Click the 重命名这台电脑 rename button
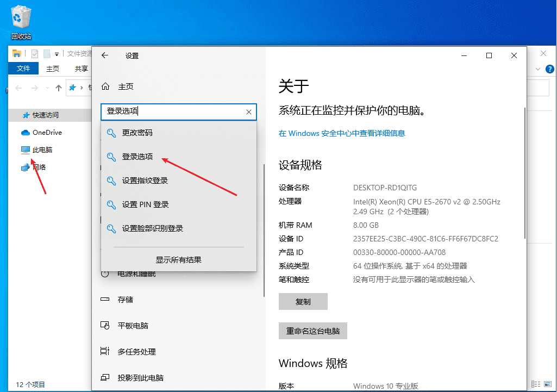 pyautogui.click(x=312, y=331)
